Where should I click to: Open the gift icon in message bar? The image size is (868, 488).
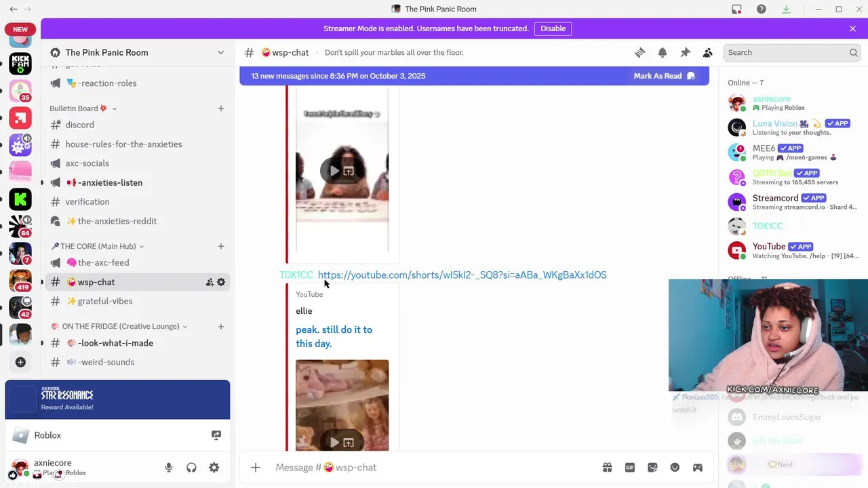tap(607, 467)
